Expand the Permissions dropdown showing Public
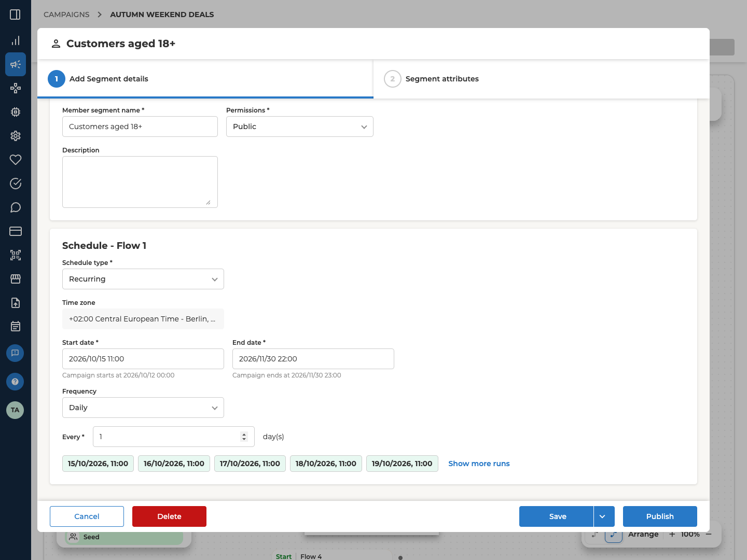Image resolution: width=747 pixels, height=560 pixels. pos(300,127)
